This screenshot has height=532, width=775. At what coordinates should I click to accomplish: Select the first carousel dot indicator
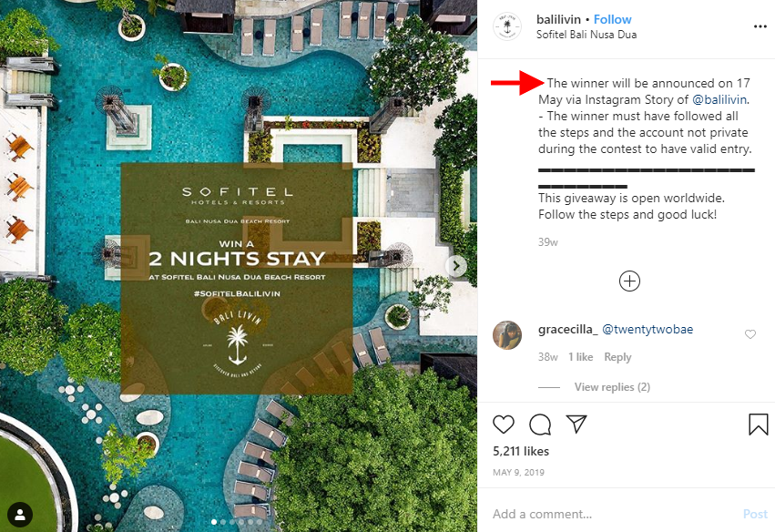pyautogui.click(x=213, y=522)
